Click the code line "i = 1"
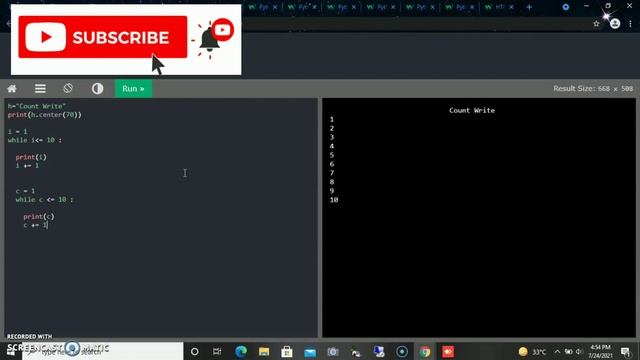This screenshot has height=360, width=640. [18, 131]
